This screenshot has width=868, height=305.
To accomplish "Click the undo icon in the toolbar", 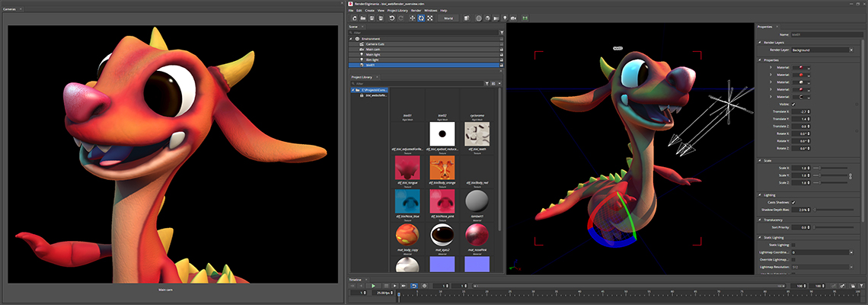I will coord(391,18).
